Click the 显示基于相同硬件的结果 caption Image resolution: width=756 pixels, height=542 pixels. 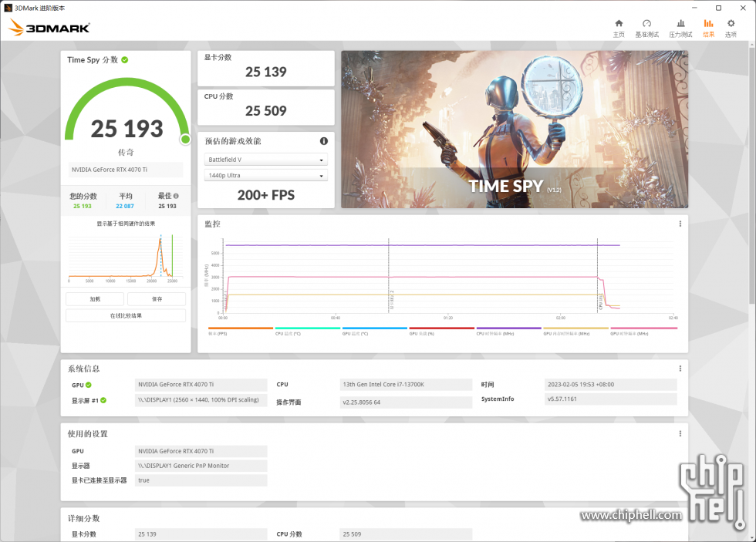click(126, 224)
